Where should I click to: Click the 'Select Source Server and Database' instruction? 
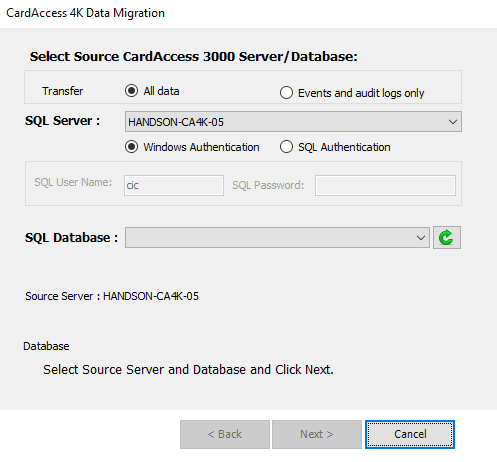pos(188,369)
